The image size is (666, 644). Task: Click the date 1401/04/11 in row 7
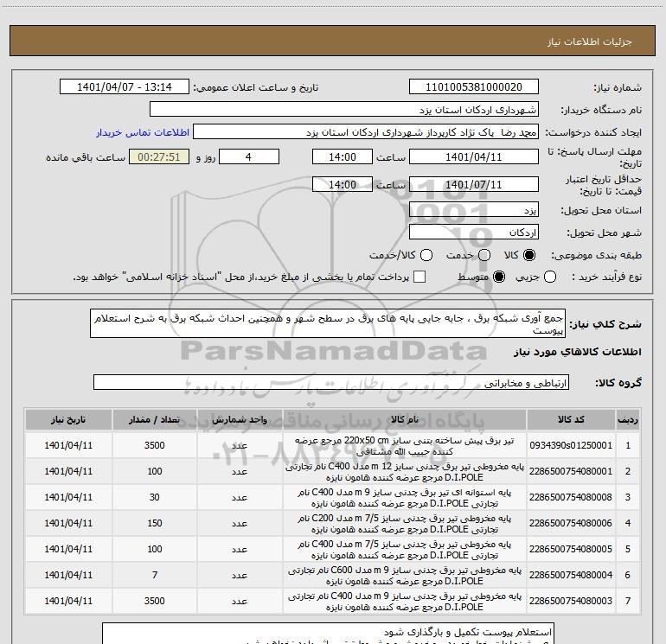click(x=68, y=601)
